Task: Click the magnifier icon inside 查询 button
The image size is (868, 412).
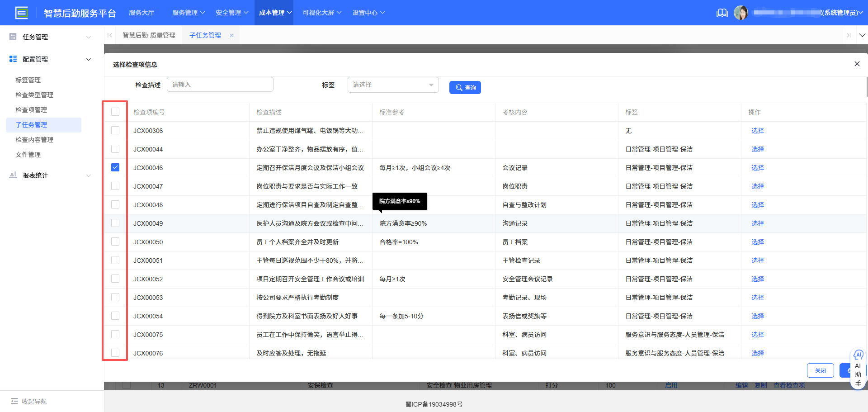Action: [x=459, y=87]
